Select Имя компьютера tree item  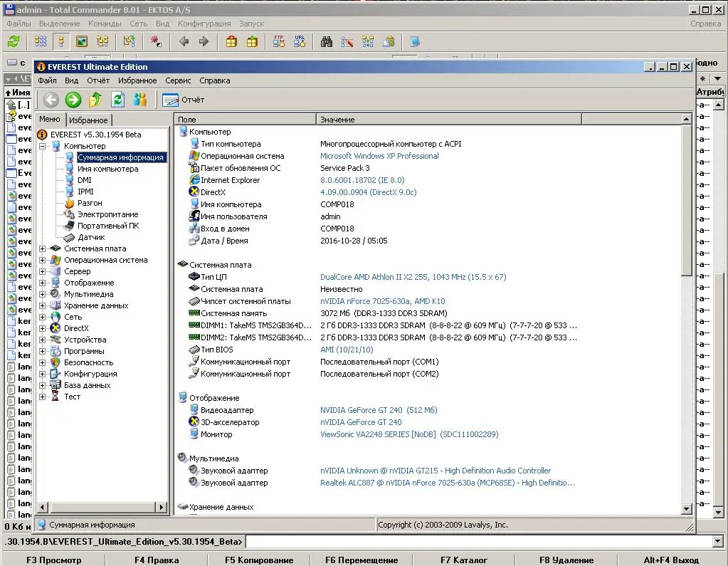click(x=107, y=169)
